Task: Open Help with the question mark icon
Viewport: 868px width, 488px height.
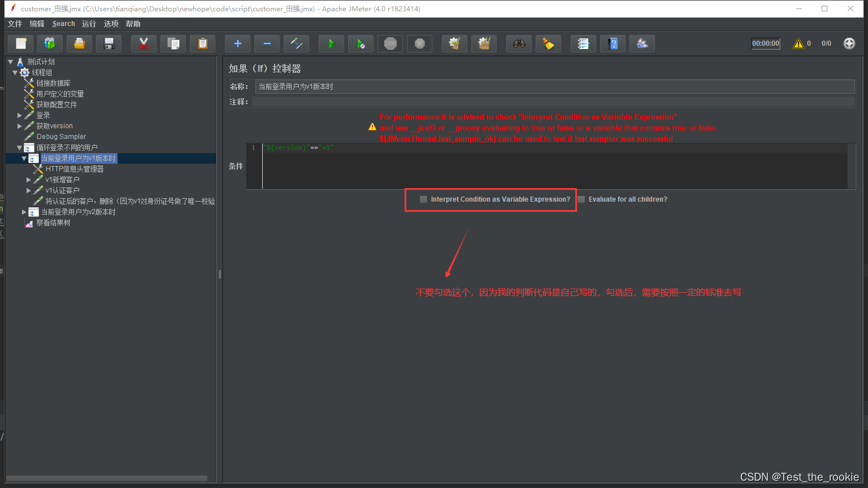Action: (x=613, y=43)
